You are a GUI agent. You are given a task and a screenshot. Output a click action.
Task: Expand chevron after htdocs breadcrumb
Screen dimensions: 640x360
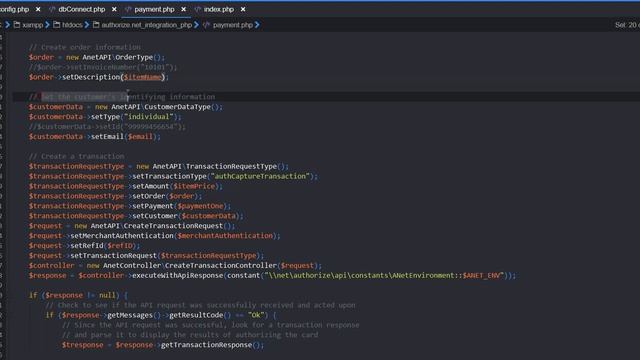point(87,25)
